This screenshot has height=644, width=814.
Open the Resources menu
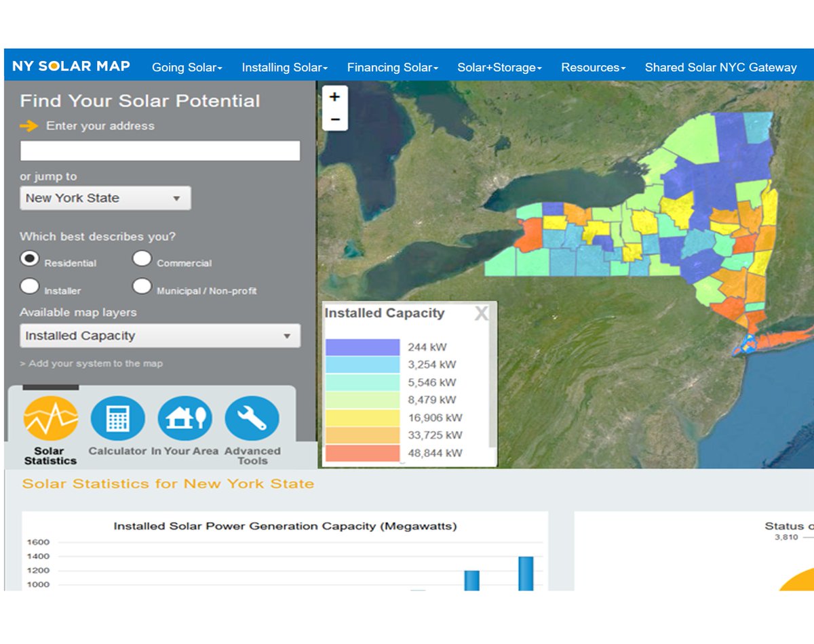pos(594,67)
